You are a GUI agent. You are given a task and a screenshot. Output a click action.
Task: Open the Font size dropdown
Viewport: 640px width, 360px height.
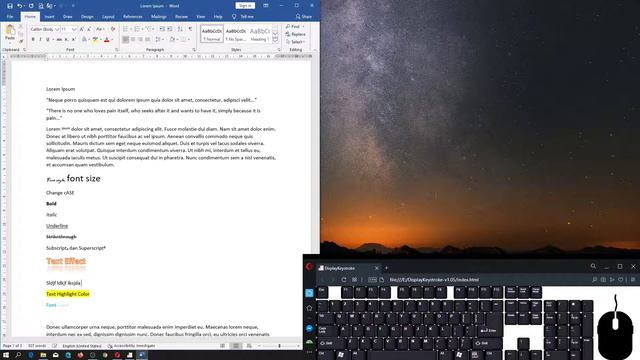(x=74, y=29)
